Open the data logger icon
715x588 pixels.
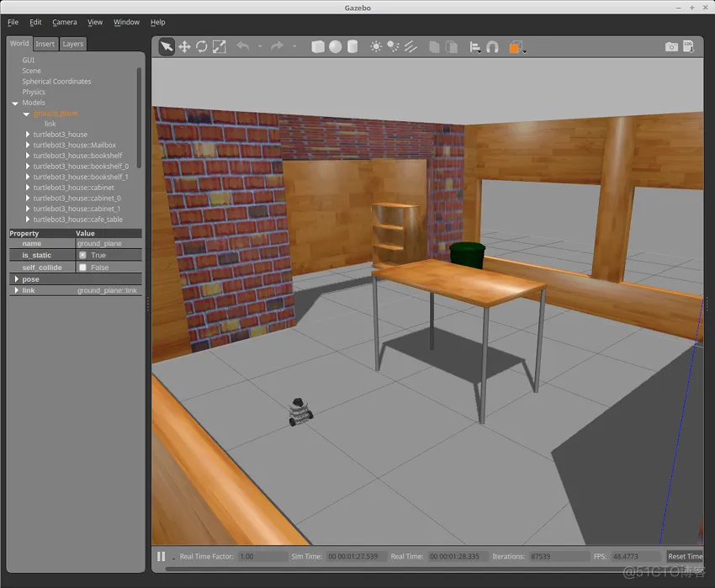click(x=689, y=46)
